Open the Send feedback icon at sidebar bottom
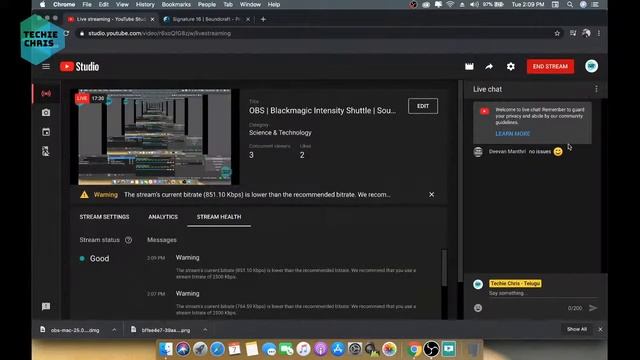640x360 pixels. pos(46,307)
